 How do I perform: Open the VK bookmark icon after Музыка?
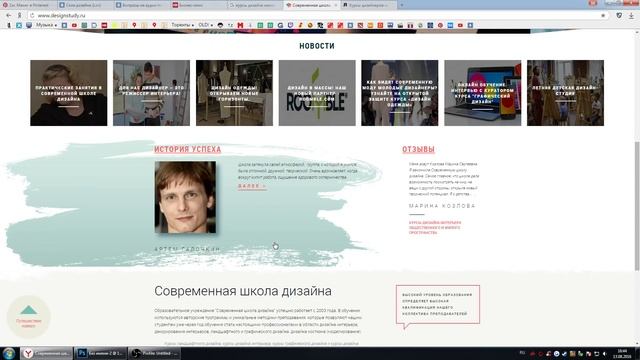[x=64, y=25]
